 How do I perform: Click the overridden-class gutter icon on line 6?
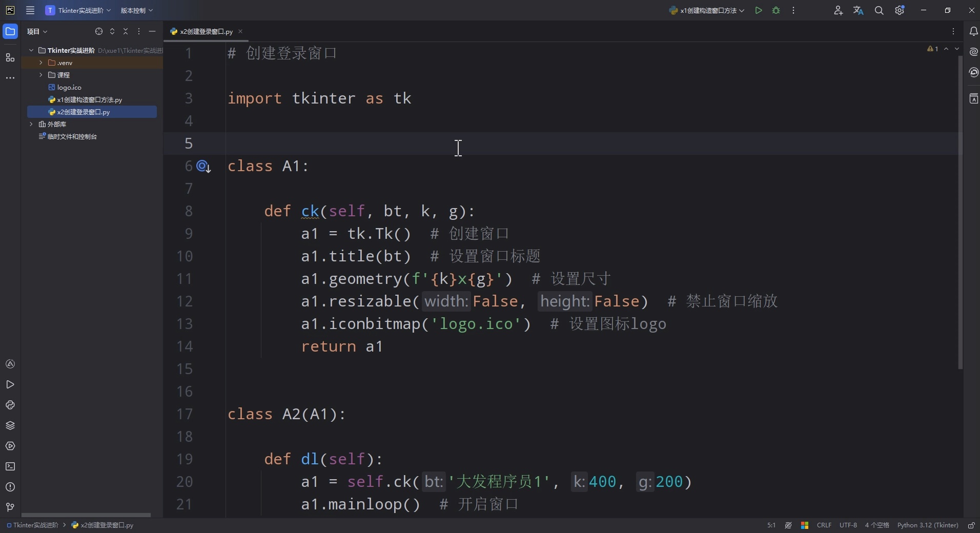(203, 166)
